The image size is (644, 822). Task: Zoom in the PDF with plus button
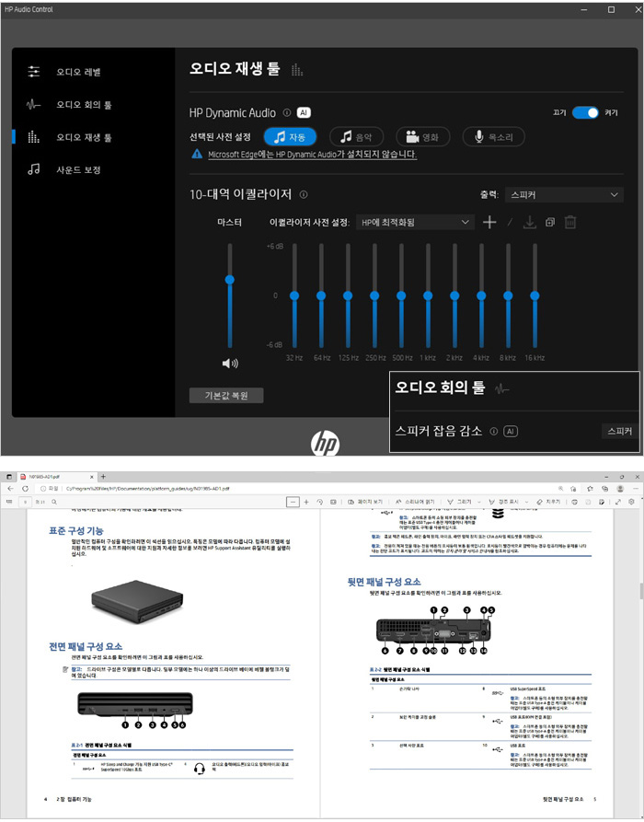[x=306, y=503]
